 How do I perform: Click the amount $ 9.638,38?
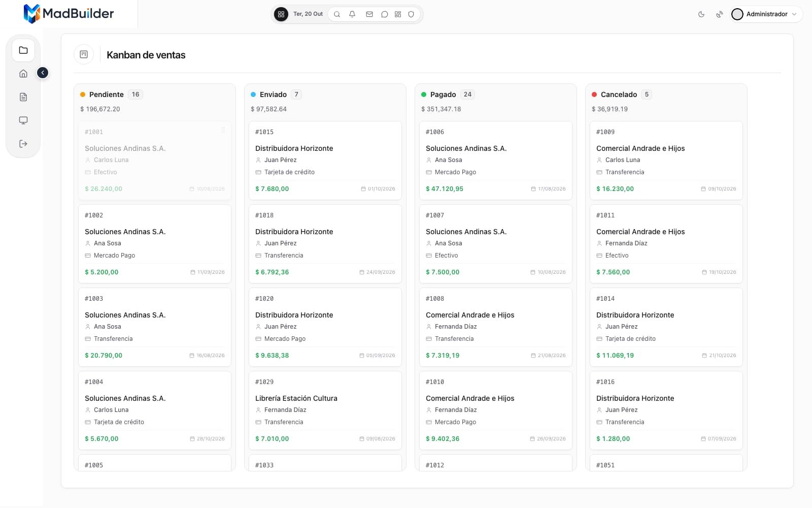tap(272, 356)
